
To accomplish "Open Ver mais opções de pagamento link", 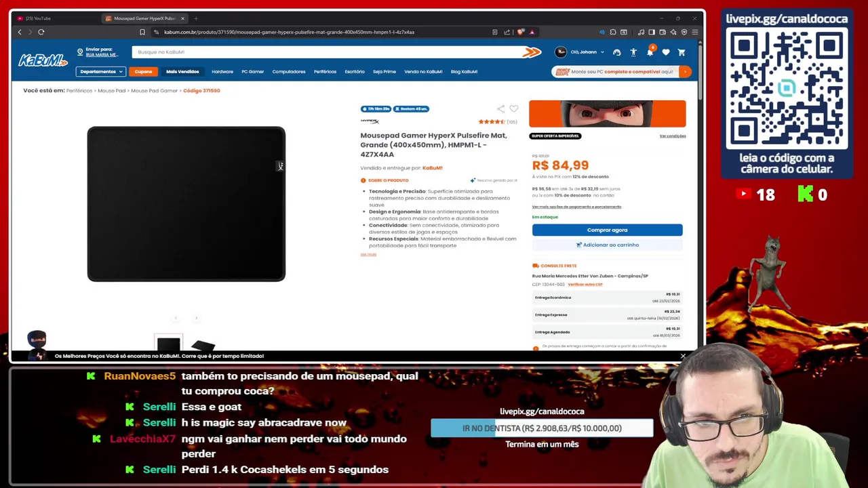I will pos(576,207).
